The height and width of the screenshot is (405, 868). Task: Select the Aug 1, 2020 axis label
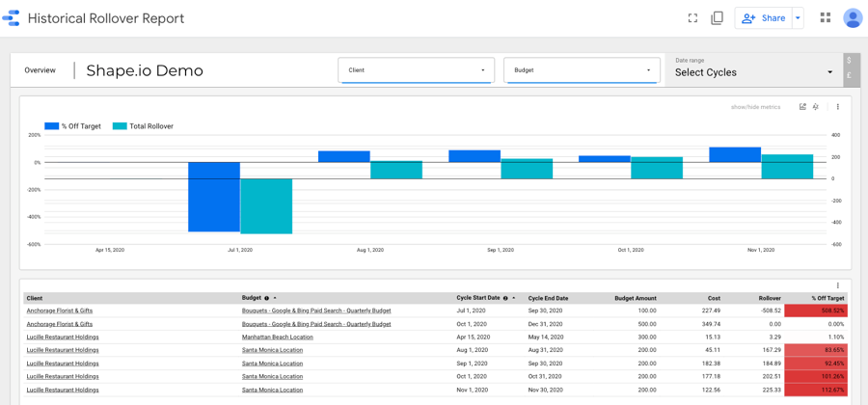tap(370, 250)
